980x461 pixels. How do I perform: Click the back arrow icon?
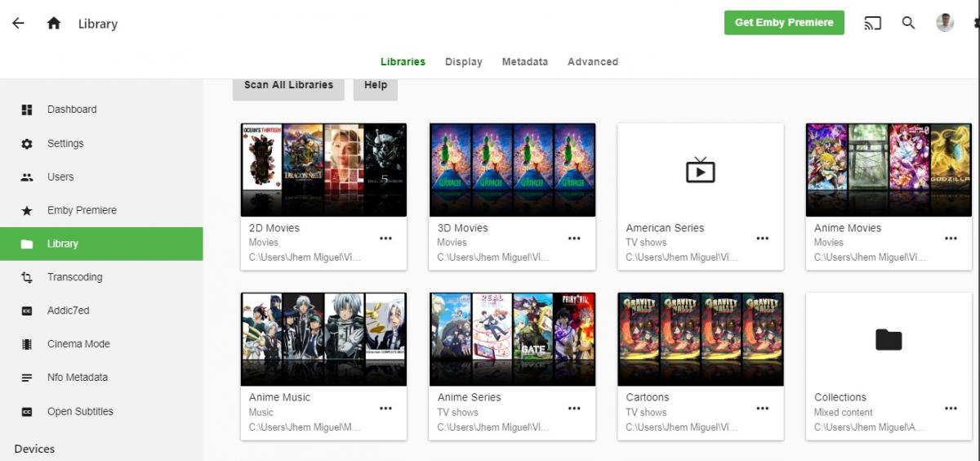(18, 23)
